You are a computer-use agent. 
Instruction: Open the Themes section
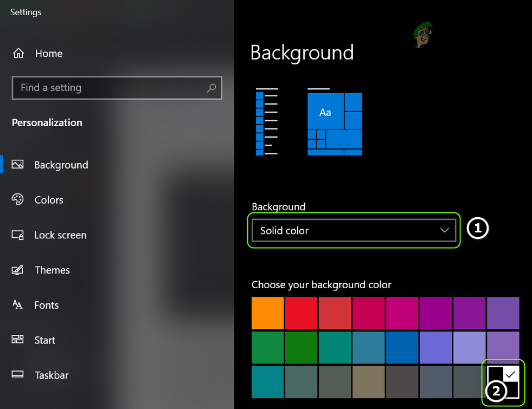click(x=52, y=270)
